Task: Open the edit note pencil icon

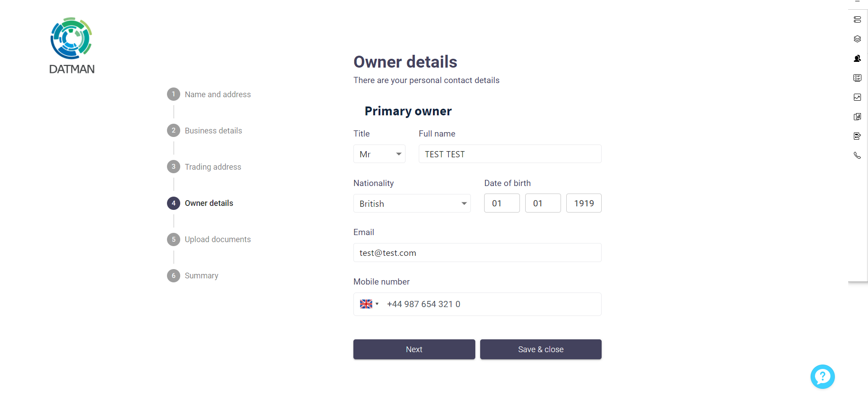Action: point(857,136)
